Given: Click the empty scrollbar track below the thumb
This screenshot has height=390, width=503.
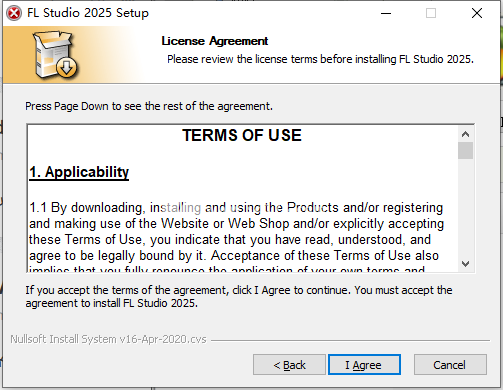Looking at the screenshot, I should coord(465,208).
